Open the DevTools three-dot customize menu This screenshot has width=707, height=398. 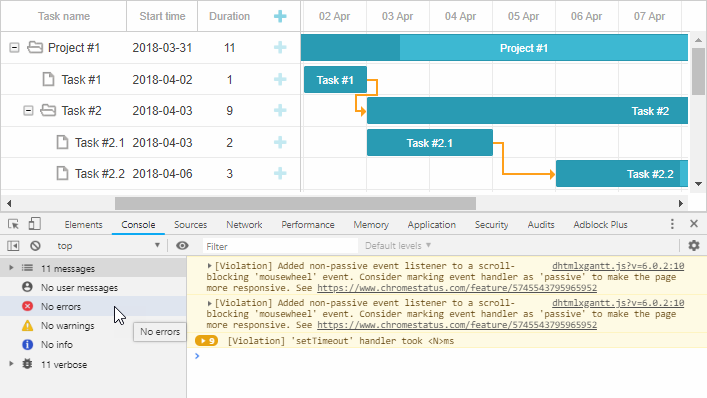click(672, 224)
